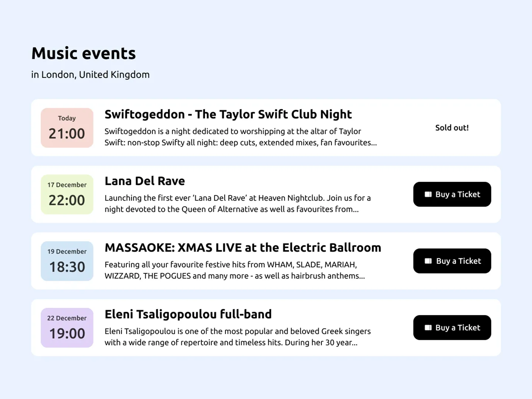Click the ticket icon for Eleni Tsaligopoulou show
Screen dimensions: 532x399
(x=428, y=327)
